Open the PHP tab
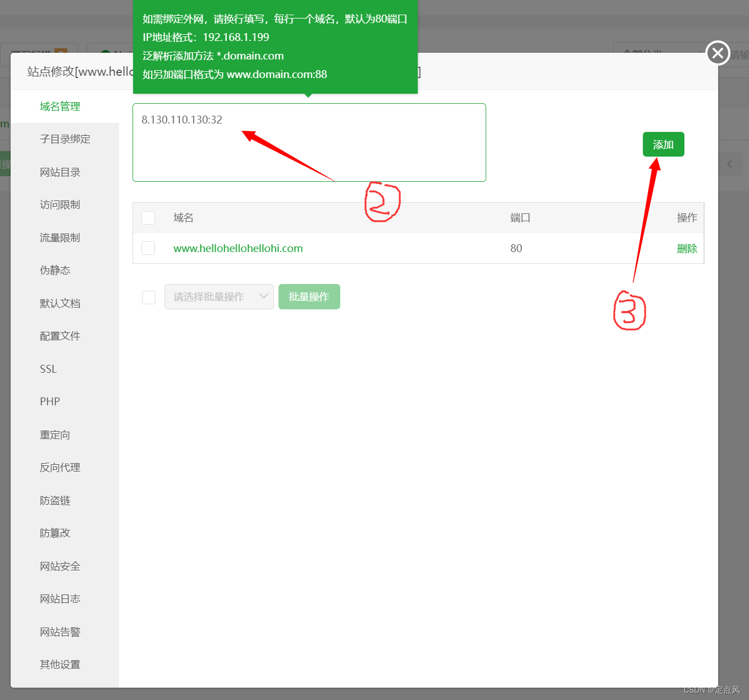Image resolution: width=749 pixels, height=700 pixels. click(x=50, y=402)
